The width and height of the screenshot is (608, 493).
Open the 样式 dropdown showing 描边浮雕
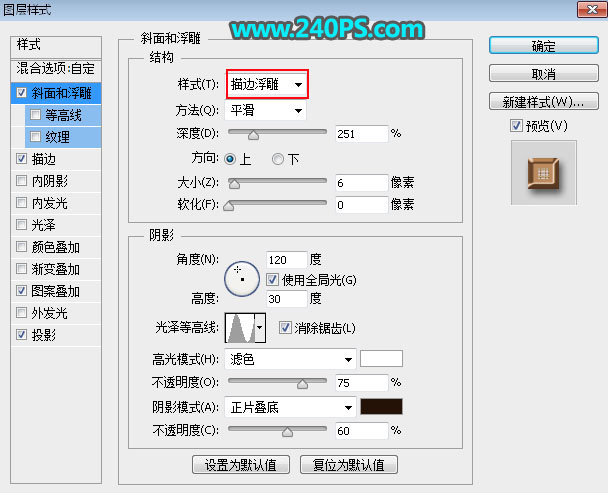point(267,86)
